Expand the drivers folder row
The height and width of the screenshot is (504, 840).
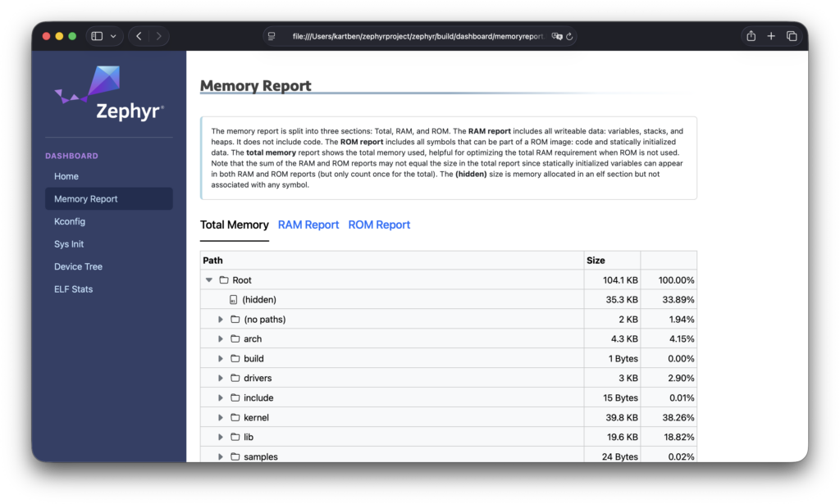(x=221, y=379)
